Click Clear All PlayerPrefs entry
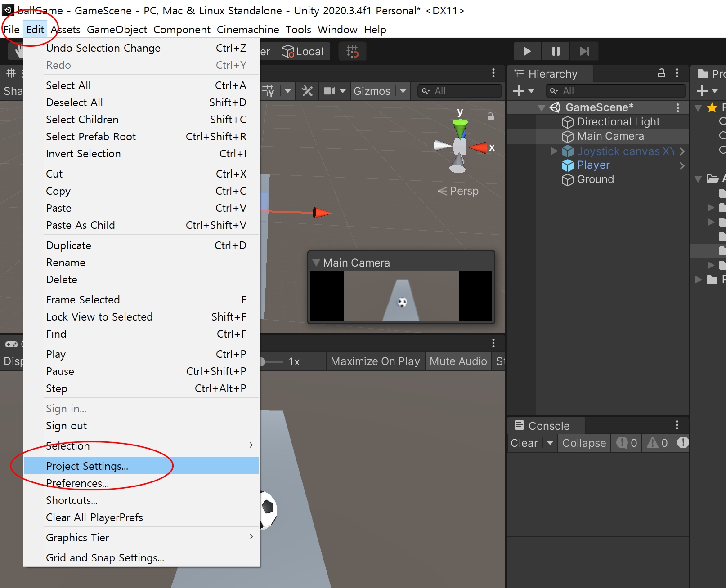Screen dimensions: 726x588 (x=141, y=517)
